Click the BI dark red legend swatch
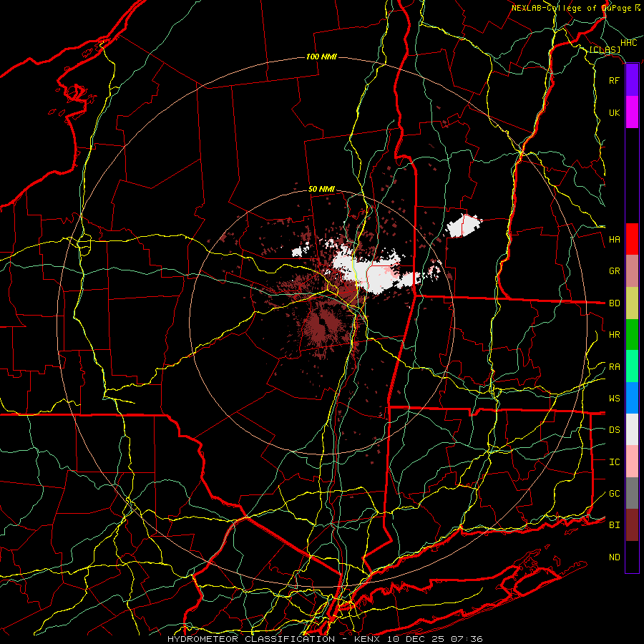 632,525
